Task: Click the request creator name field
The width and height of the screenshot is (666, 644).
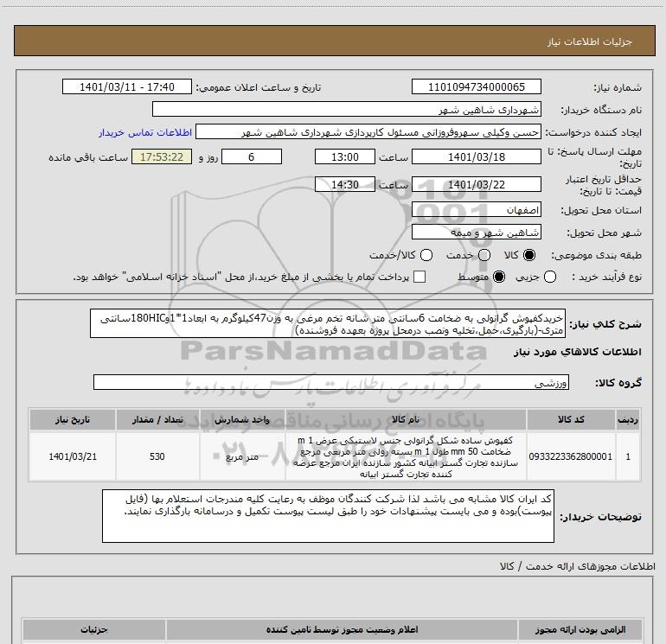Action: pyautogui.click(x=368, y=132)
